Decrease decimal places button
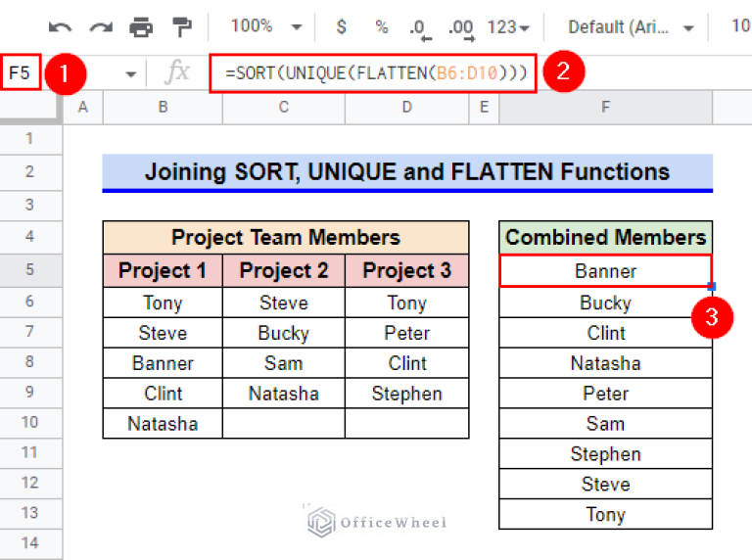This screenshot has width=752, height=560. (x=419, y=27)
